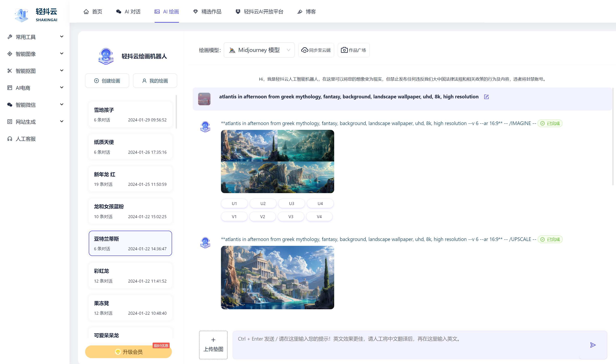This screenshot has width=616, height=364.
Task: Expand the 智能图像 chevron
Action: [62, 54]
